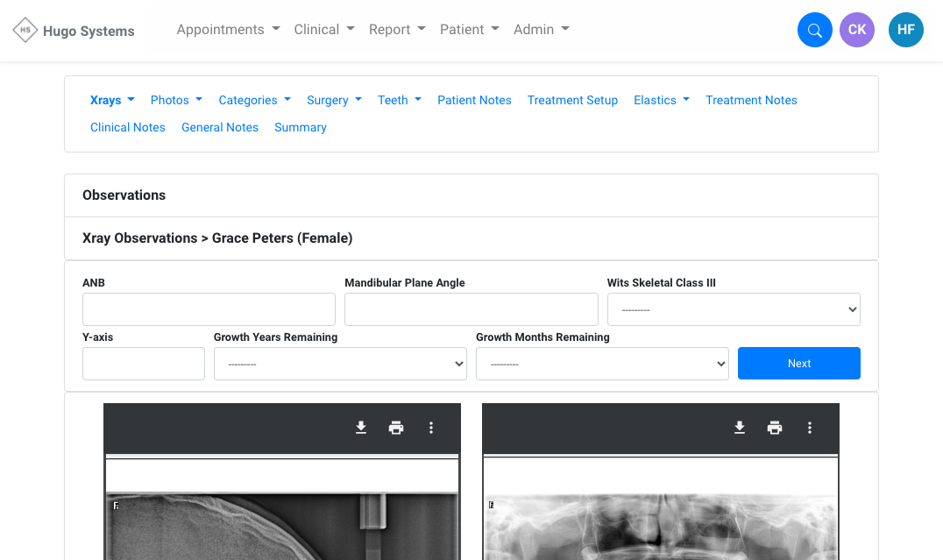Expand Wits Skeletal Class III dropdown

[x=733, y=309]
